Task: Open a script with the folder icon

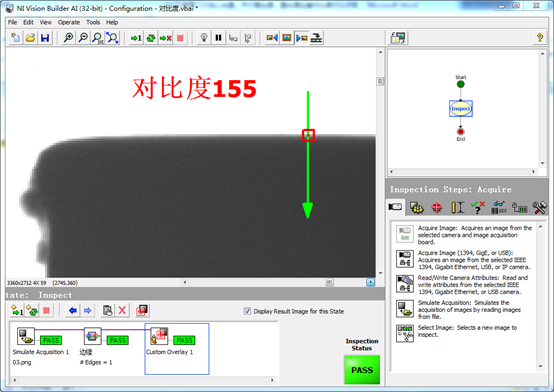Action: pyautogui.click(x=30, y=38)
